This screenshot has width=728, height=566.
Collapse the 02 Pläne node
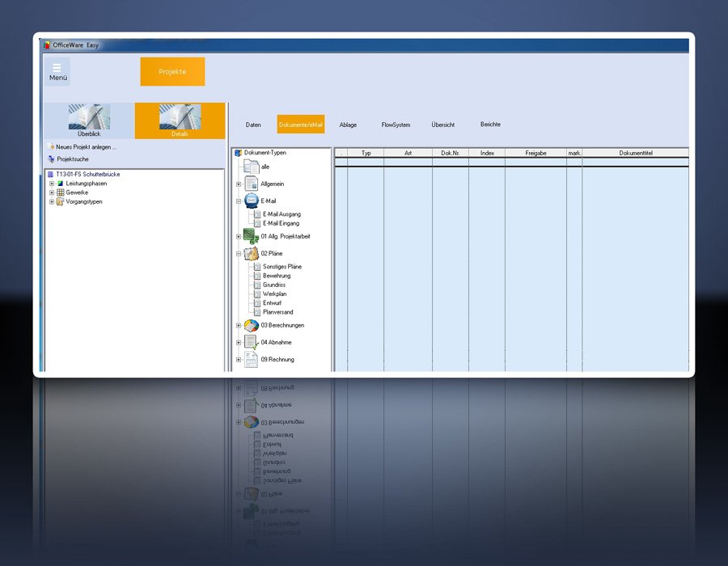pyautogui.click(x=239, y=254)
